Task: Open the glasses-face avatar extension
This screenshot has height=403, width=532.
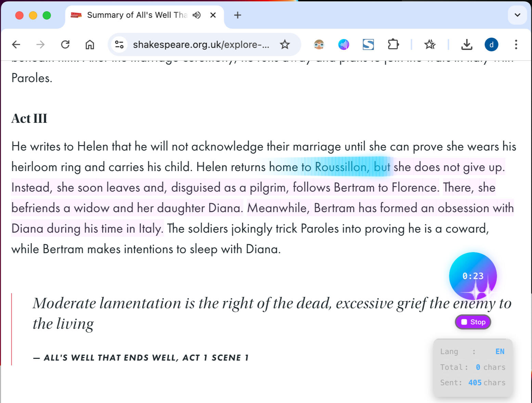Action: (319, 44)
